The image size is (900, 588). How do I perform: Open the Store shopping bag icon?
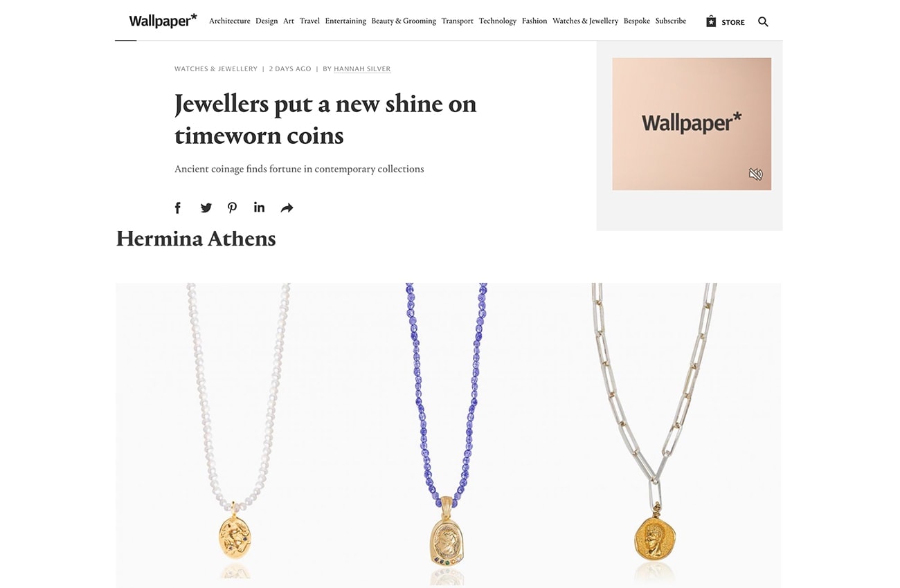711,21
